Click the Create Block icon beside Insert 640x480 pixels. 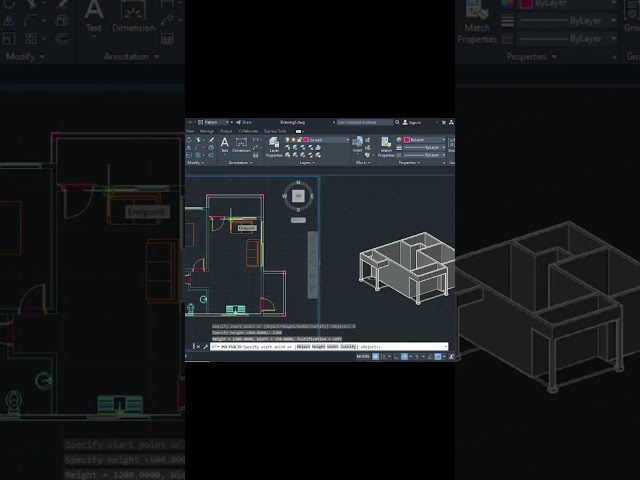367,140
